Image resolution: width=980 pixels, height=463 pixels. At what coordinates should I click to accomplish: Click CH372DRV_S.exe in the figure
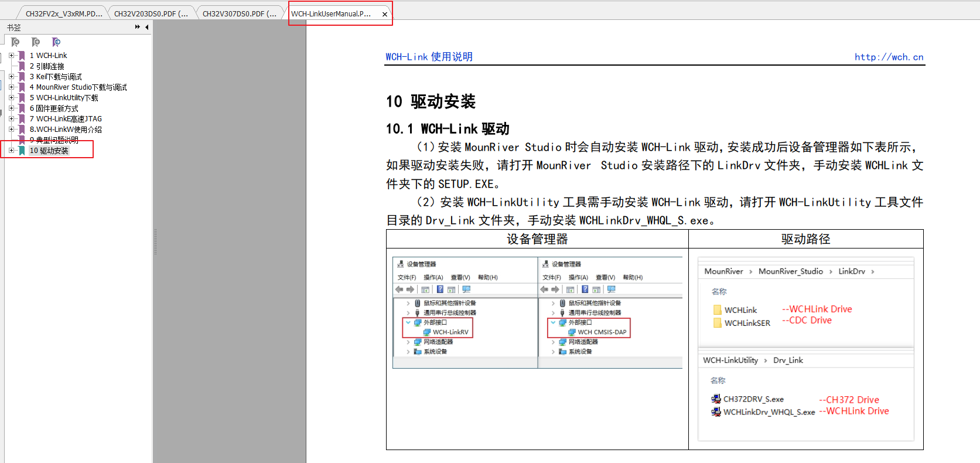coord(747,399)
